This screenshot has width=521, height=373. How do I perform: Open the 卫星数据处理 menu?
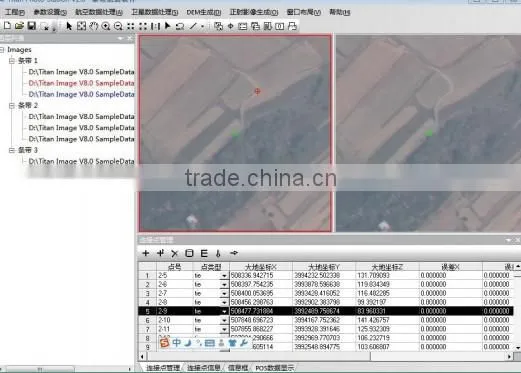pos(155,12)
